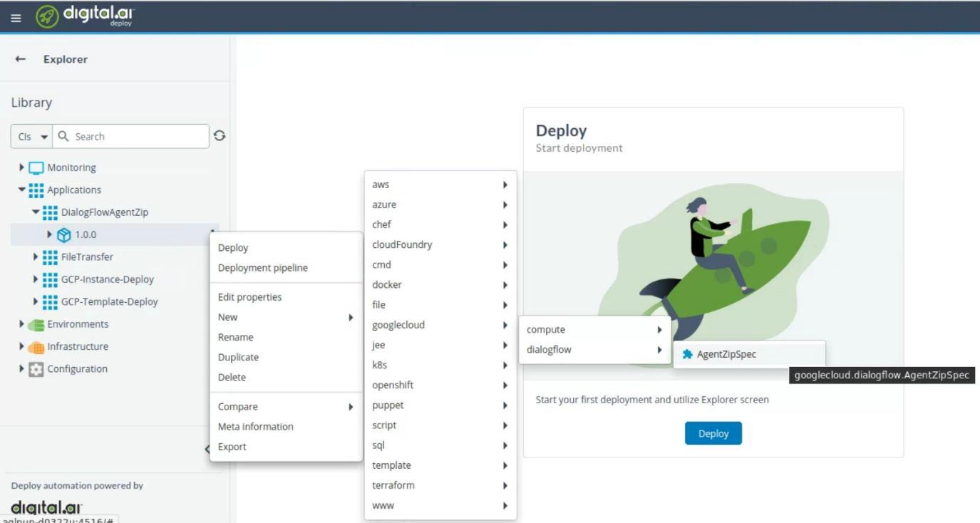Viewport: 980px width, 523px height.
Task: Open the puppet submenu
Action: [x=440, y=405]
